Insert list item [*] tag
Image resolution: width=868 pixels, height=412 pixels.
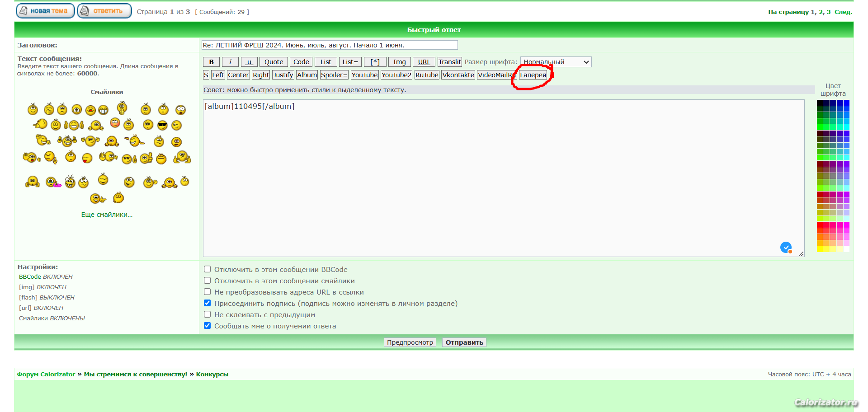click(375, 62)
